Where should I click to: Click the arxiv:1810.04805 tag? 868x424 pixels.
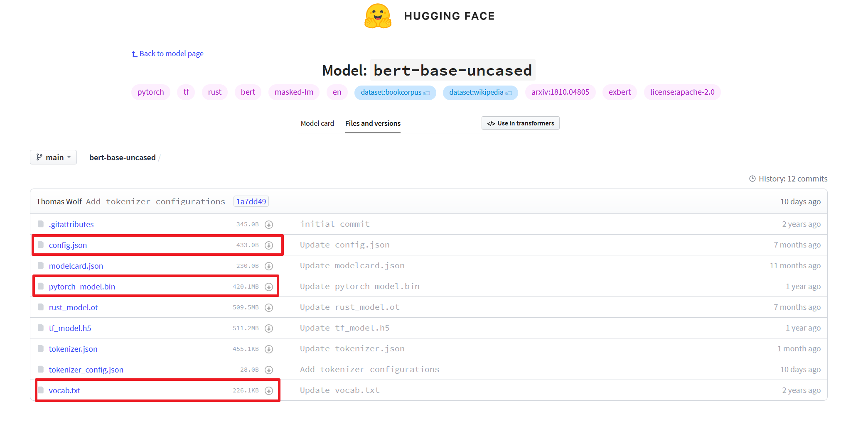point(560,92)
